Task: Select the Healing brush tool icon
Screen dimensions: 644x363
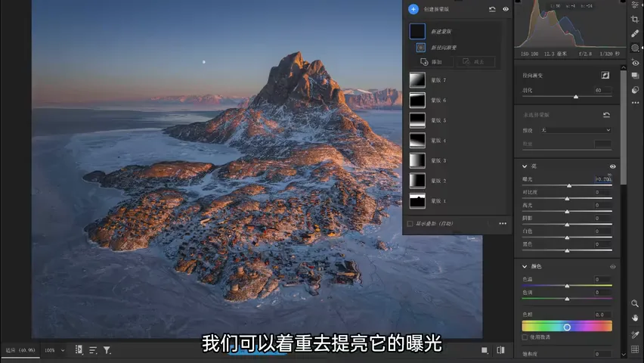Action: point(635,33)
